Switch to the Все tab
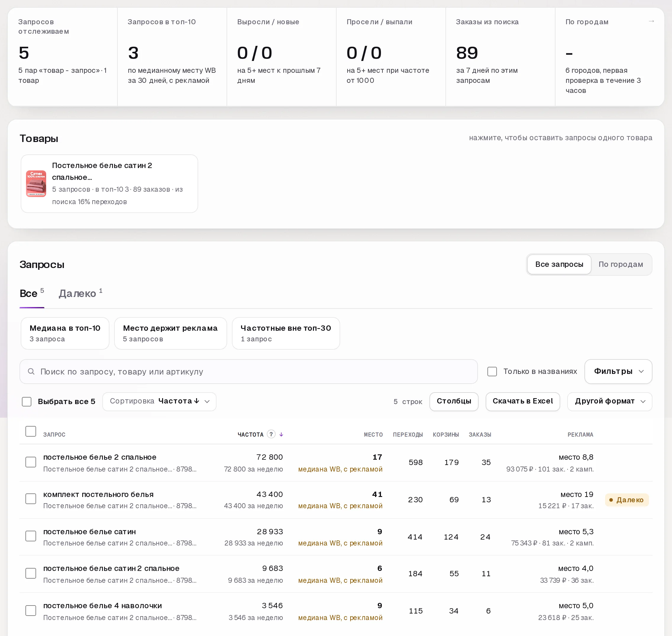Image resolution: width=672 pixels, height=636 pixels. click(x=32, y=293)
